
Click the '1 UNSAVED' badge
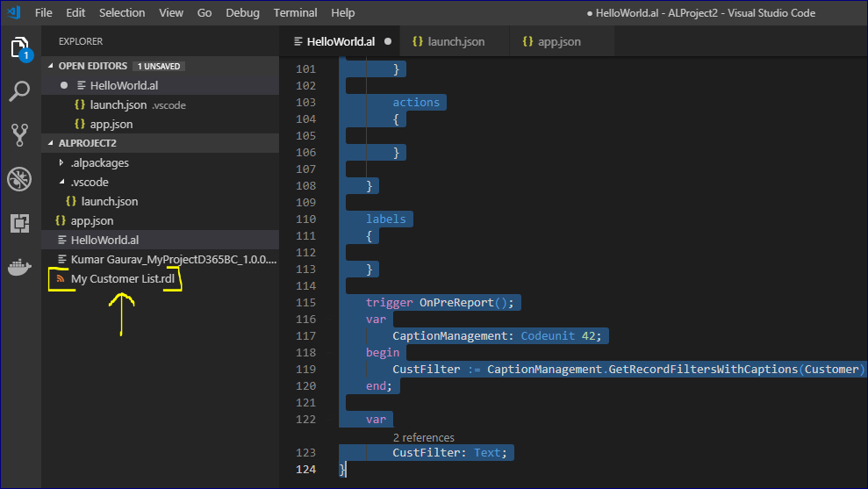(159, 66)
